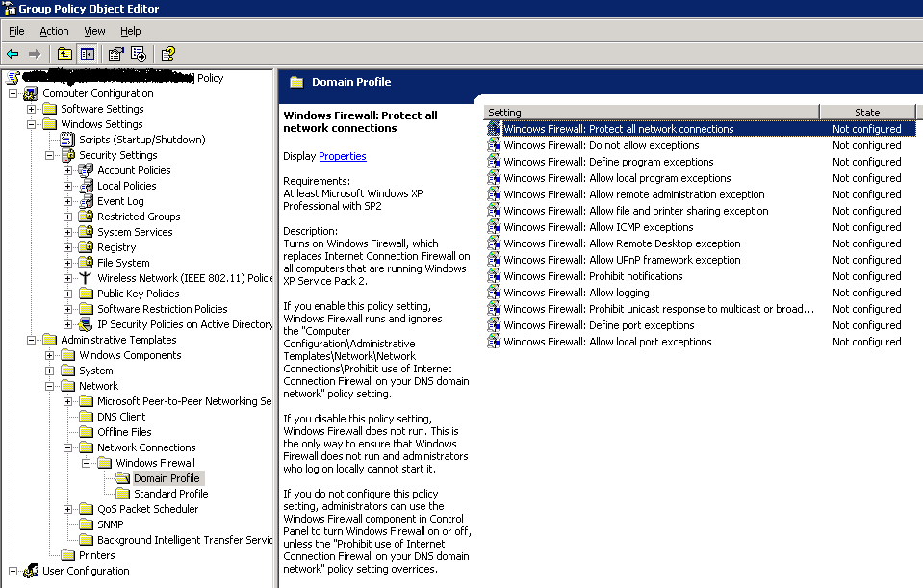
Task: Expand the Account Policies node
Action: tap(67, 170)
